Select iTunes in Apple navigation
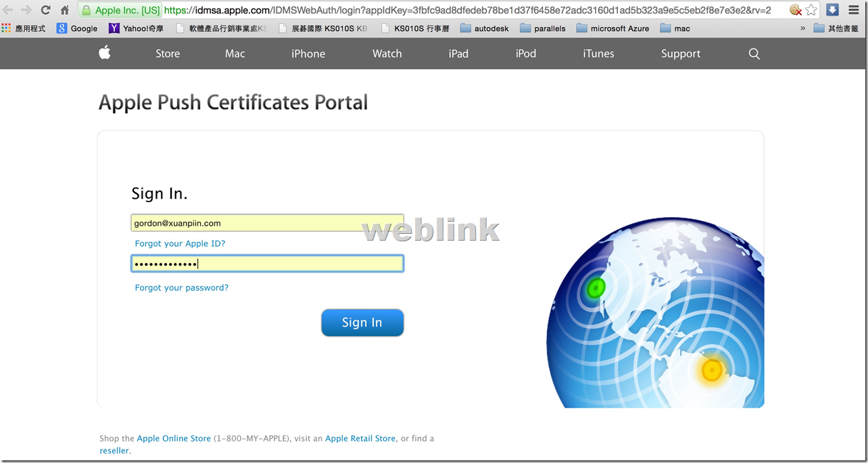Viewport: 868px width, 463px height. 599,54
